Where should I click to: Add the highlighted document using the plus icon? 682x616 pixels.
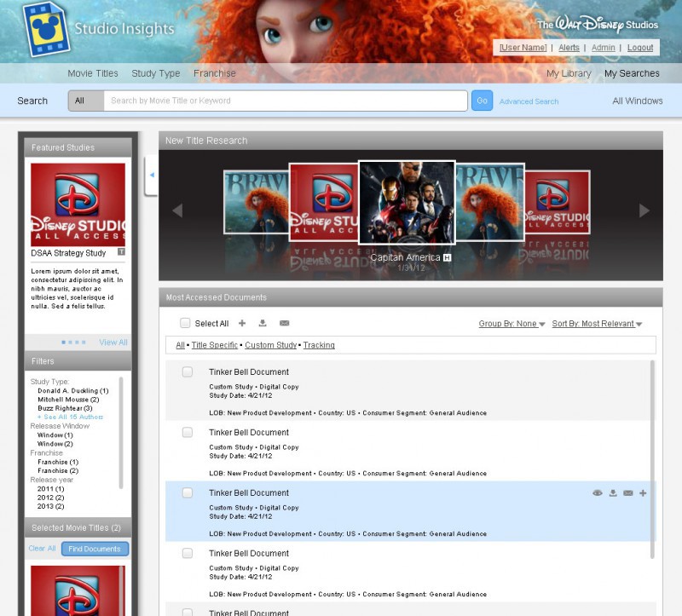click(643, 493)
